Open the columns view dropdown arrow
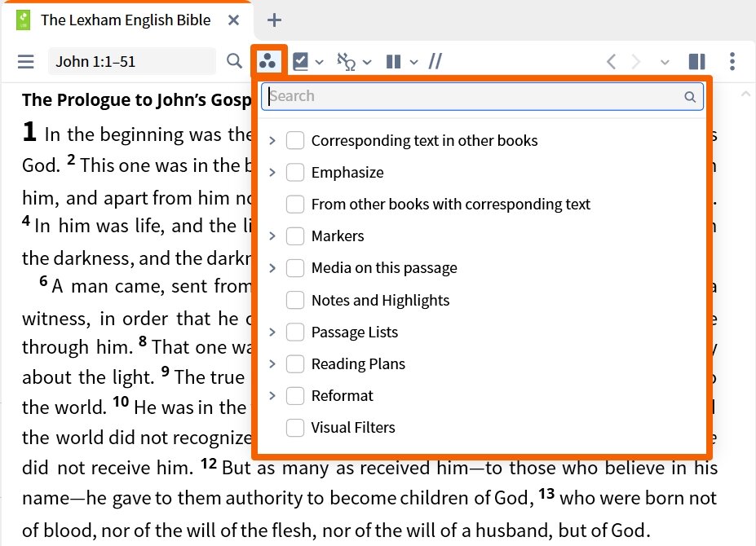The width and height of the screenshot is (756, 546). [x=413, y=62]
